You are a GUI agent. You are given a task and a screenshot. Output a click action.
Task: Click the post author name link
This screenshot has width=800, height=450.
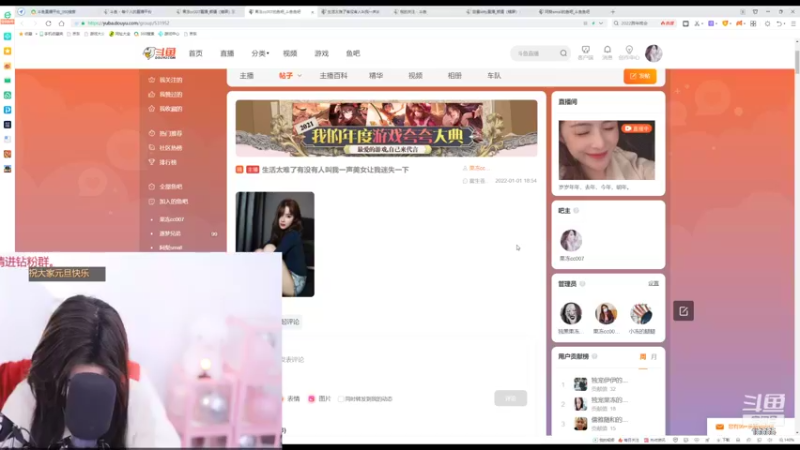click(479, 168)
